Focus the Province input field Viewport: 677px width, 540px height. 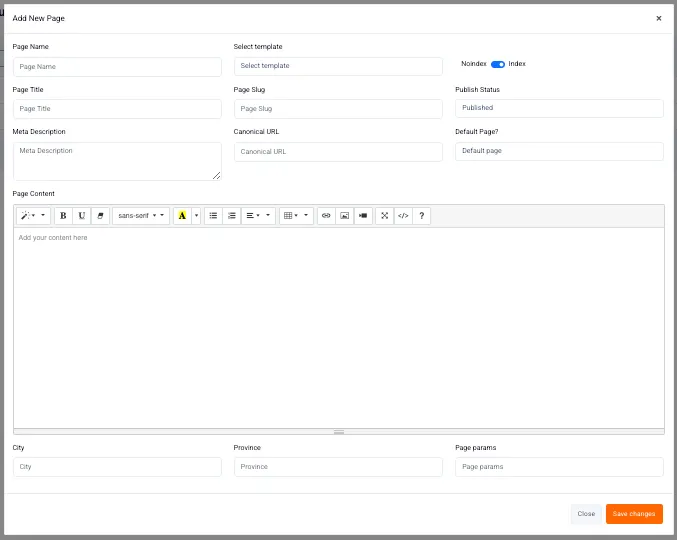click(x=338, y=467)
